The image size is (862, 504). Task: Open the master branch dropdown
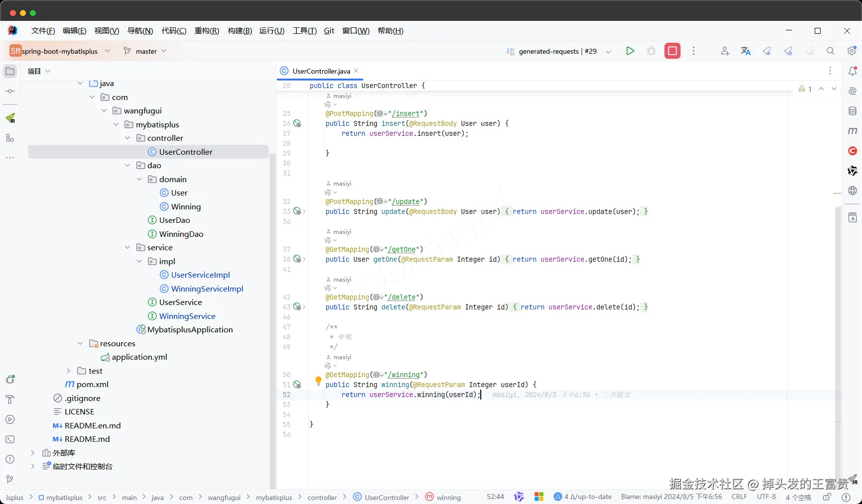145,51
